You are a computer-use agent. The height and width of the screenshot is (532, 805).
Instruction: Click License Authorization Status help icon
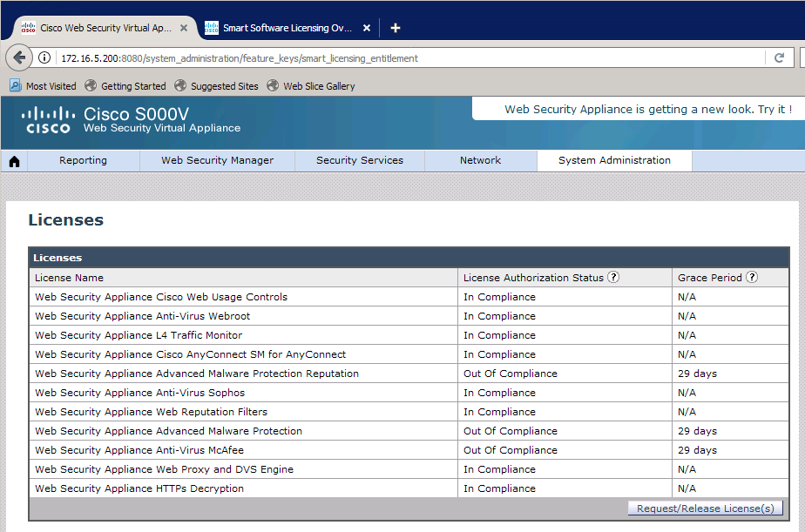(x=613, y=278)
